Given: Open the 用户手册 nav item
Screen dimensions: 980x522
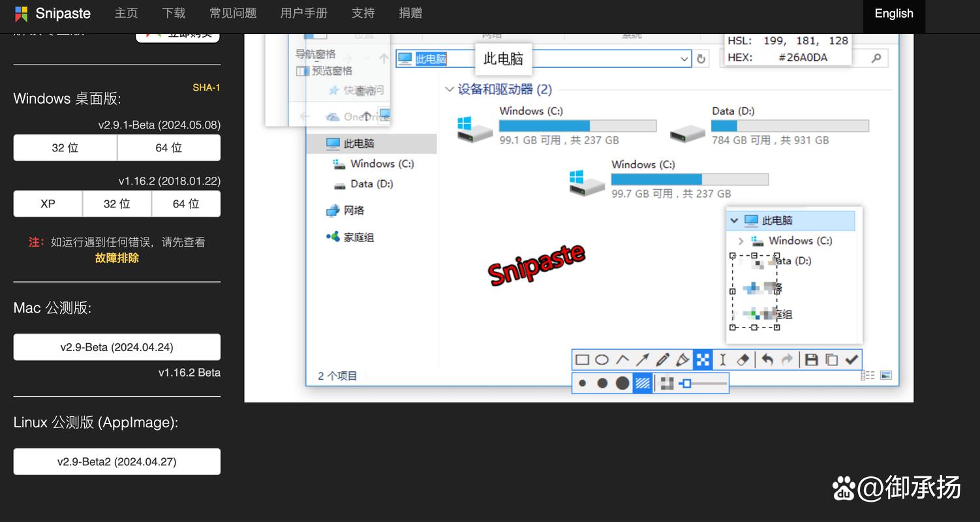Looking at the screenshot, I should [304, 13].
